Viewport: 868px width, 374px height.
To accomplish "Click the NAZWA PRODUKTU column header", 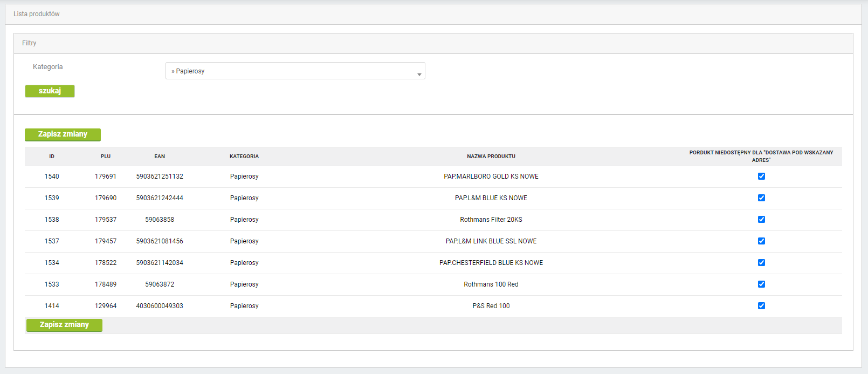I will [x=491, y=157].
